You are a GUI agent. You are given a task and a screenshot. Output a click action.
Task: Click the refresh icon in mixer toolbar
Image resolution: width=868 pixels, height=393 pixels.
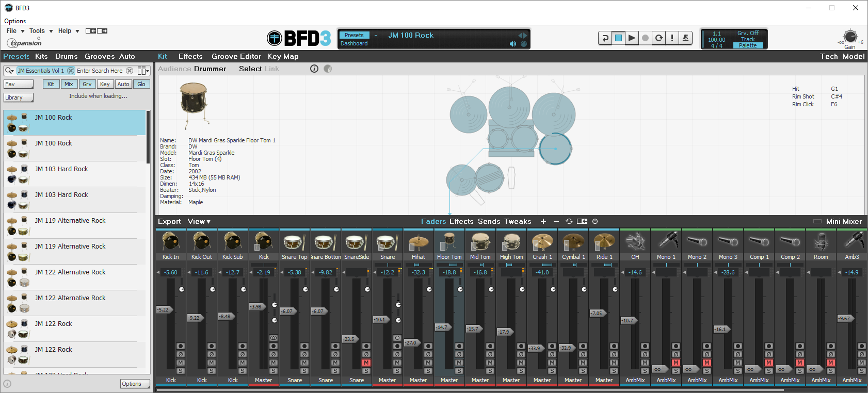(569, 221)
